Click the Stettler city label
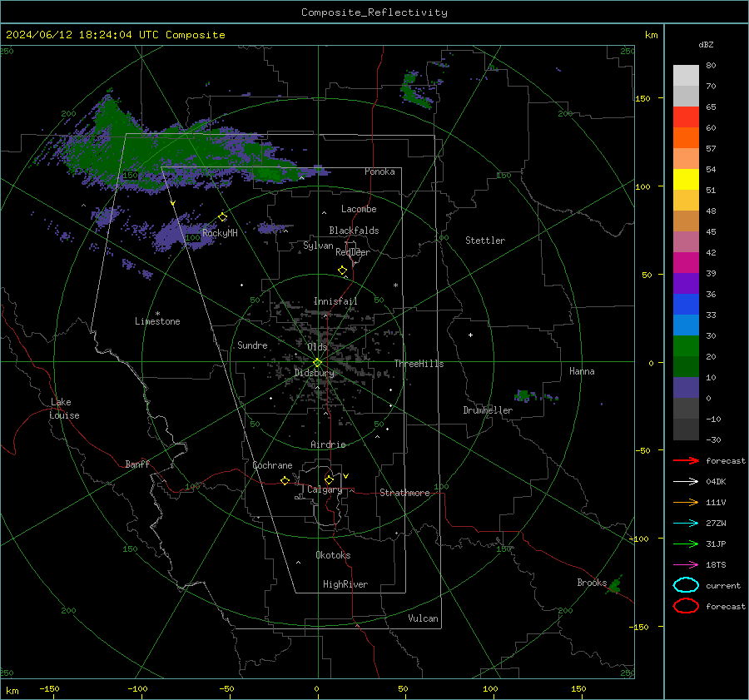The width and height of the screenshot is (749, 700). pyautogui.click(x=485, y=241)
